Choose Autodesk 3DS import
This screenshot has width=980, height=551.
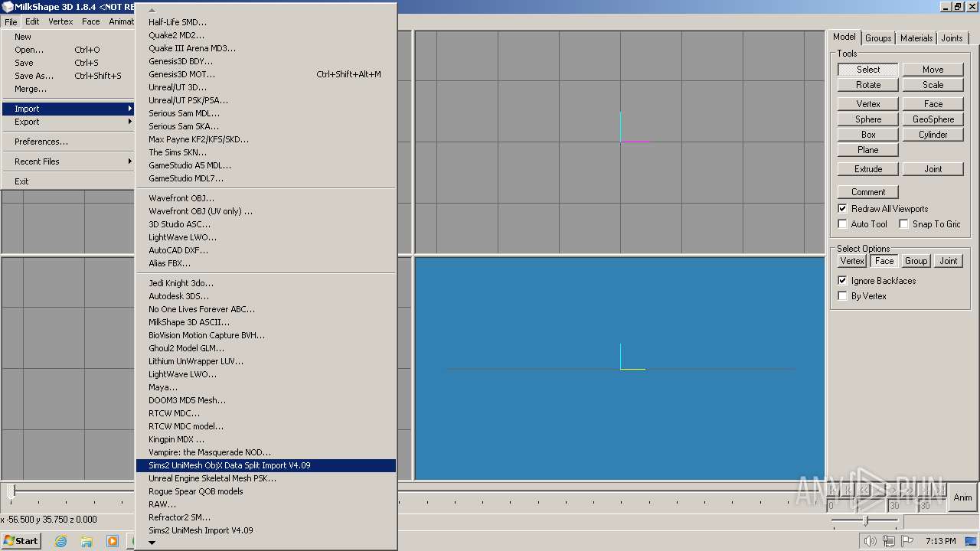pyautogui.click(x=266, y=296)
